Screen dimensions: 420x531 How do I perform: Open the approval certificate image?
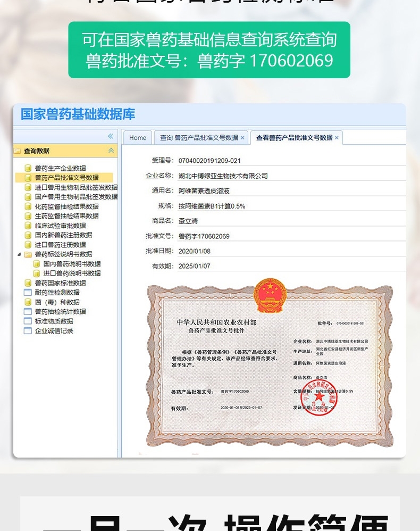tap(270, 364)
